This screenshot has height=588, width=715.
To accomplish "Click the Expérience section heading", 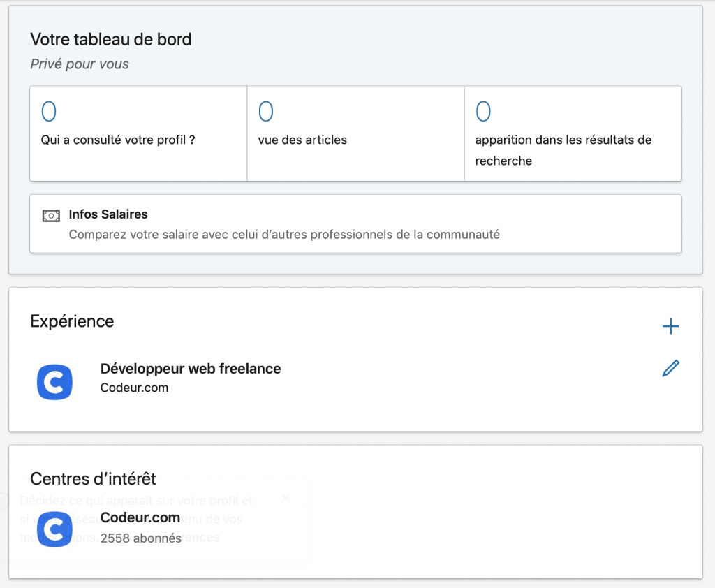I will [x=72, y=321].
